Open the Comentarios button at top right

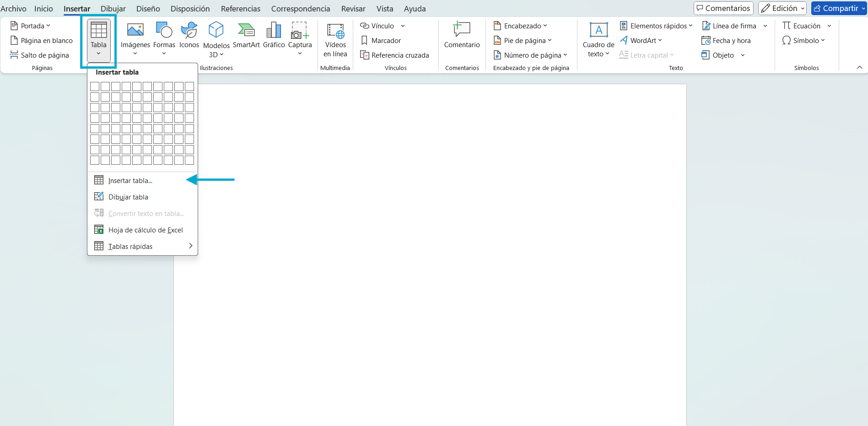723,8
